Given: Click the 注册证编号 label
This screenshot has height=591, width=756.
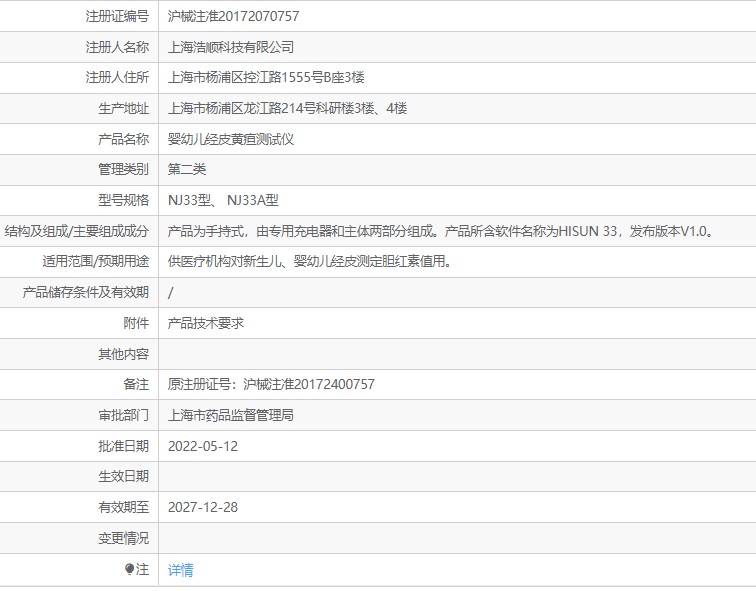Looking at the screenshot, I should pyautogui.click(x=117, y=16).
